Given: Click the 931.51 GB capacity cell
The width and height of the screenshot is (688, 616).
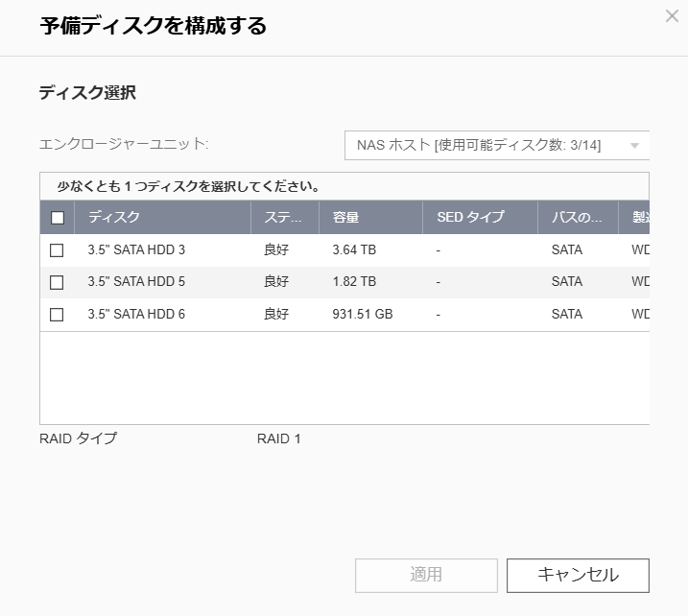Looking at the screenshot, I should click(362, 315).
